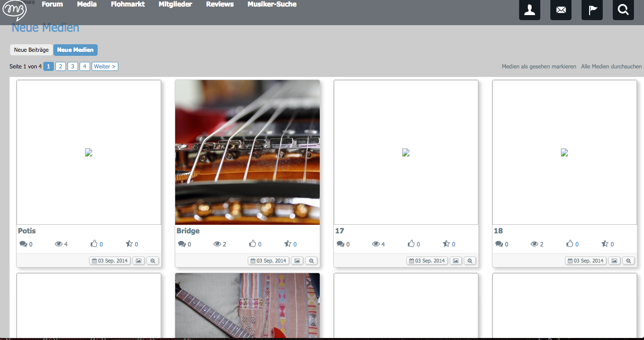Screen dimensions: 644x340
Task: Open the media titled 18
Action: [x=498, y=231]
